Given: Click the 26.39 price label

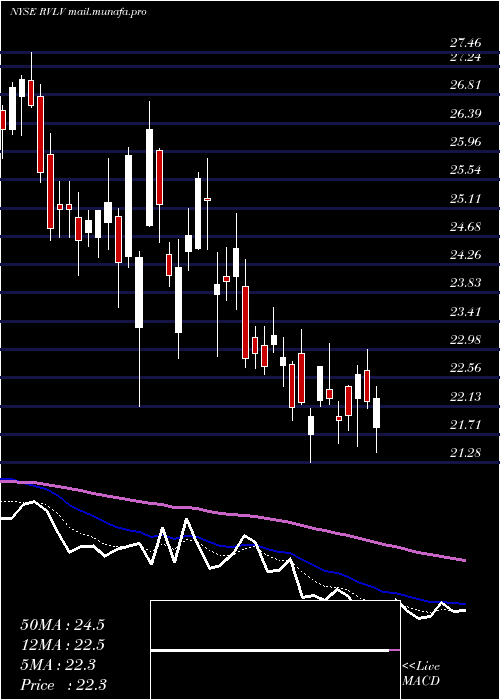Looking at the screenshot, I should coord(466,113).
